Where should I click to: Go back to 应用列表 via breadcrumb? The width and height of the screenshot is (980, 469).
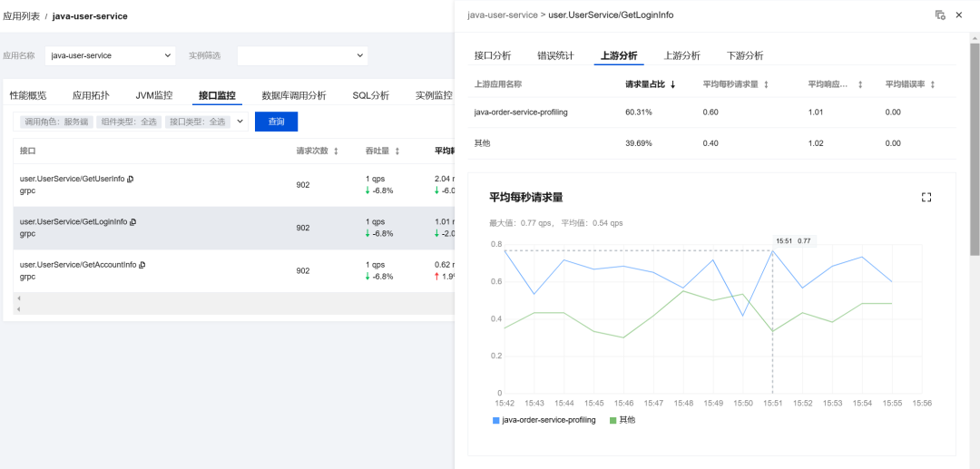(x=21, y=16)
